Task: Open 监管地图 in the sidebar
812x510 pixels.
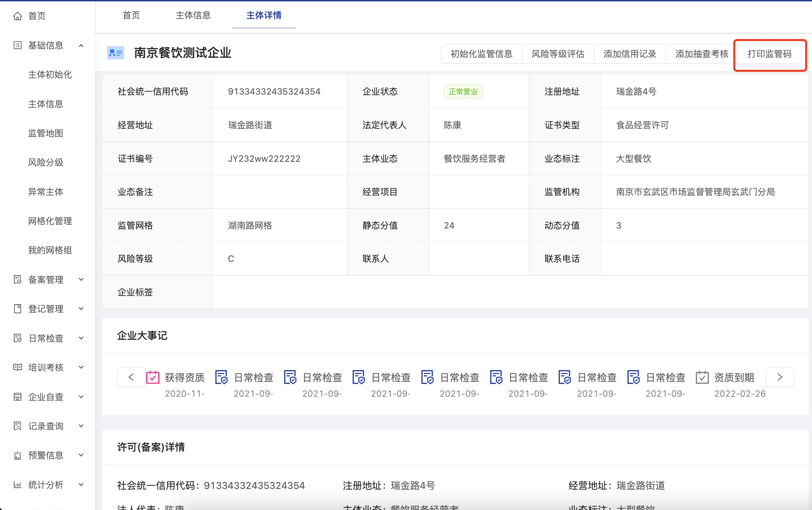Action: [x=46, y=133]
